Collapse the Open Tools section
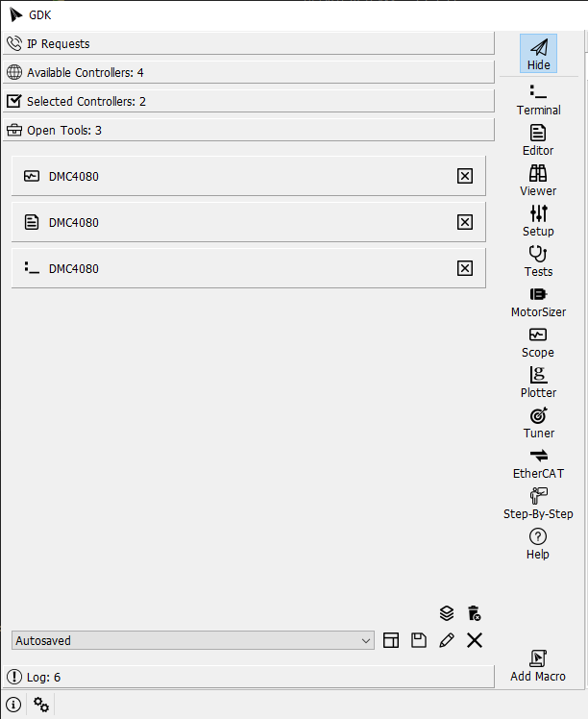 (248, 130)
